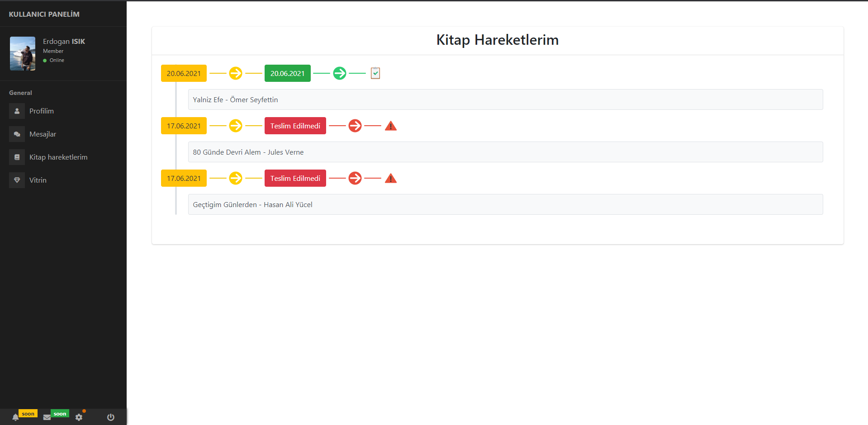Click the red Teslim Edilmedi badge for Geçtigim Günlerden
868x425 pixels.
(x=295, y=178)
